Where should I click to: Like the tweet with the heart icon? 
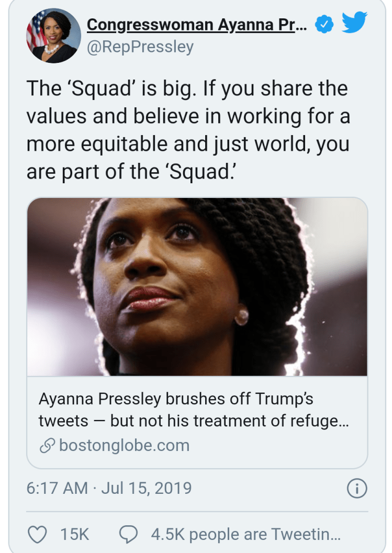tap(36, 534)
